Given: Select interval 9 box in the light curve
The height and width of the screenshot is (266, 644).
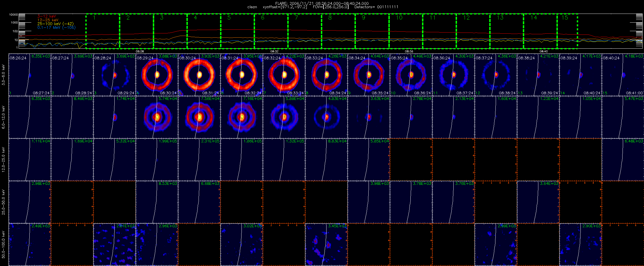Looking at the screenshot, I should click(372, 31).
